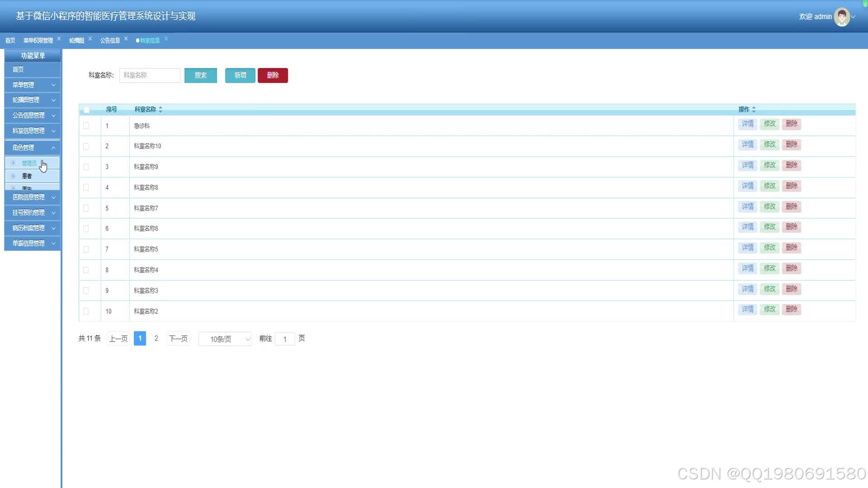868x488 pixels.
Task: Select the checkbox for 科室名称7 row
Action: click(x=86, y=208)
